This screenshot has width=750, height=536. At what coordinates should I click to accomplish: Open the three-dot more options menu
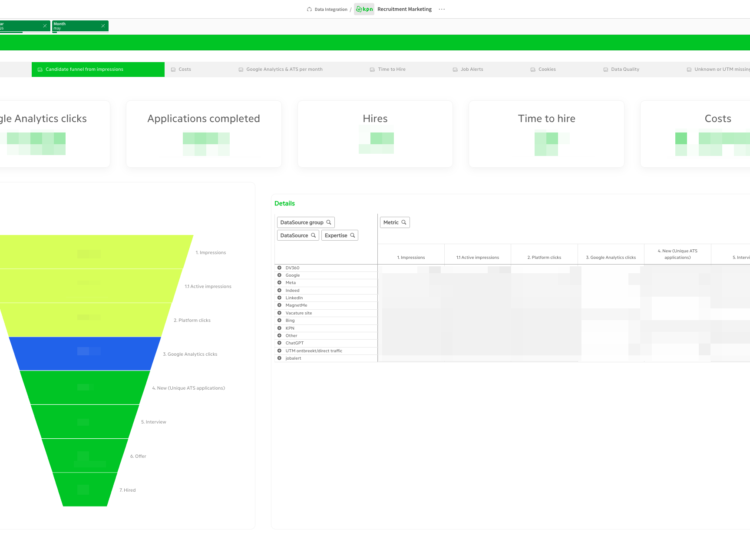click(441, 9)
